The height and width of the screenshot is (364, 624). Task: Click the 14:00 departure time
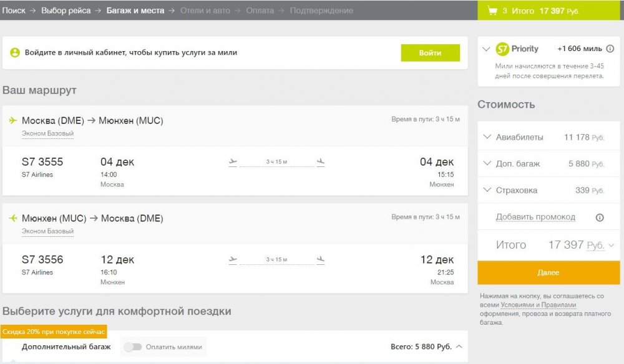click(x=109, y=175)
